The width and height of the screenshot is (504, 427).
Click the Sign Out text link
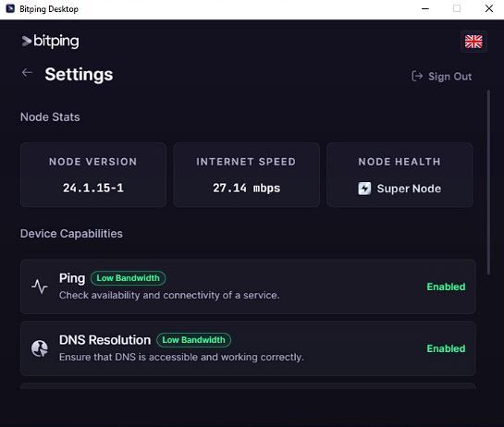(x=449, y=77)
